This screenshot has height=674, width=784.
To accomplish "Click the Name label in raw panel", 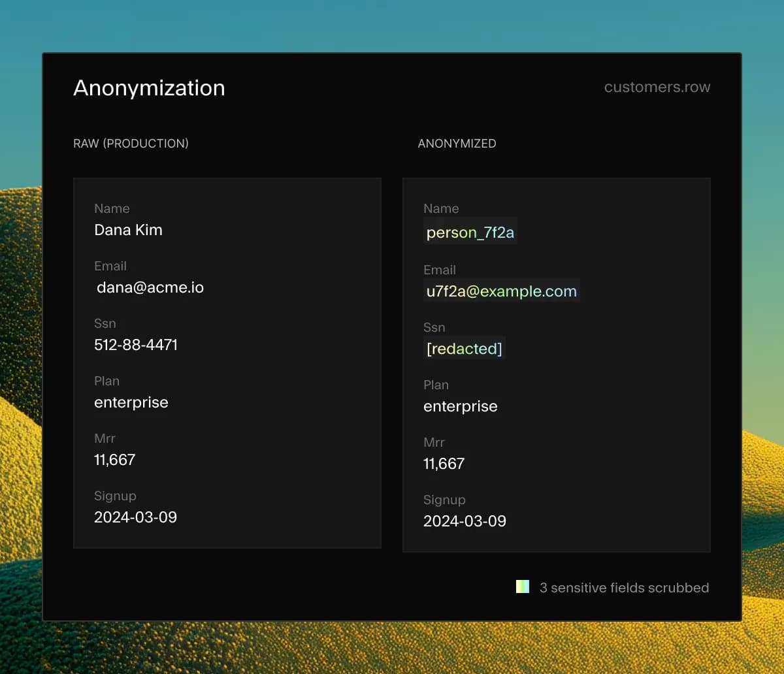I will tap(112, 208).
